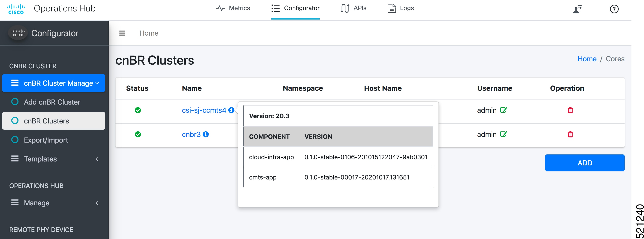Click the Configurator sidebar logo
Viewport: 644px width, 239px height.
[18, 33]
